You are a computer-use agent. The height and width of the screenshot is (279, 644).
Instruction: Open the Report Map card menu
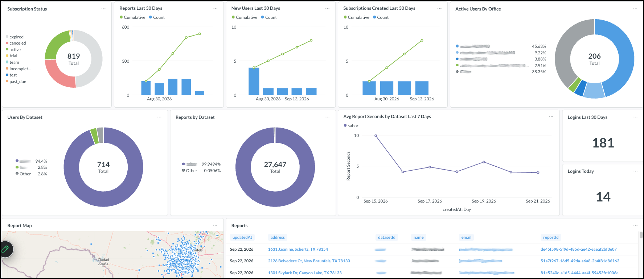[x=215, y=225]
